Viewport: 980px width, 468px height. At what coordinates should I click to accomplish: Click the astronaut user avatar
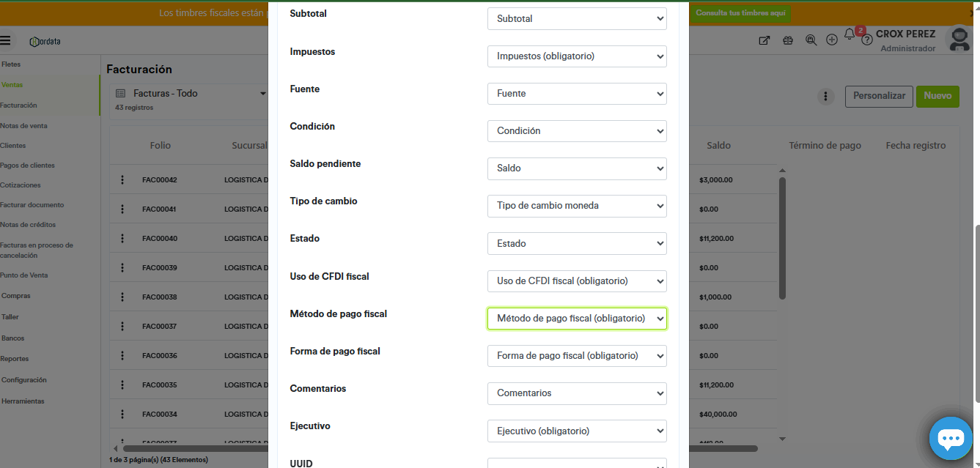point(959,40)
